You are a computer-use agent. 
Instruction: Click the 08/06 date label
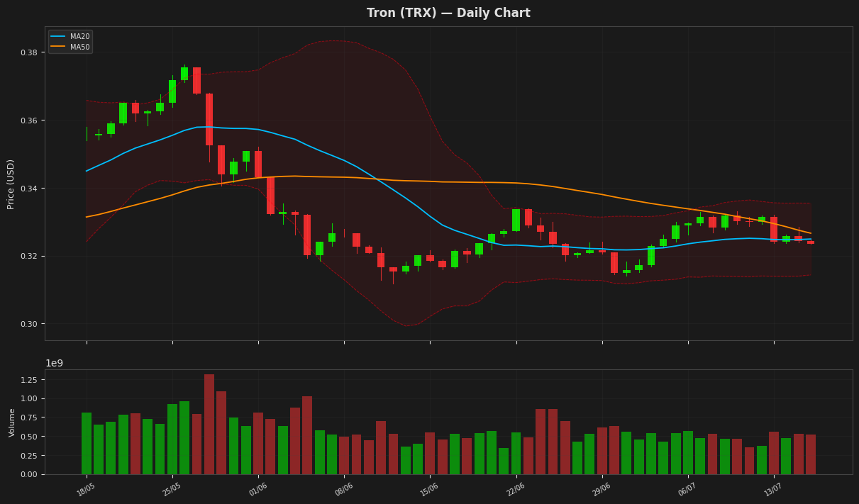point(344,489)
